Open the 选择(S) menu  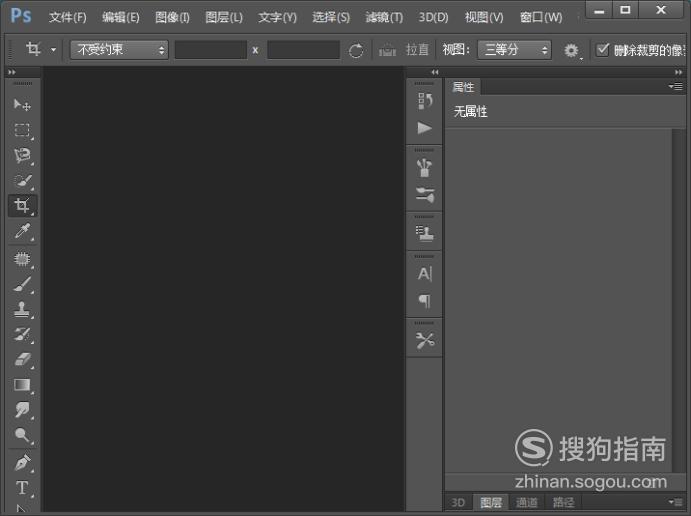[x=331, y=17]
